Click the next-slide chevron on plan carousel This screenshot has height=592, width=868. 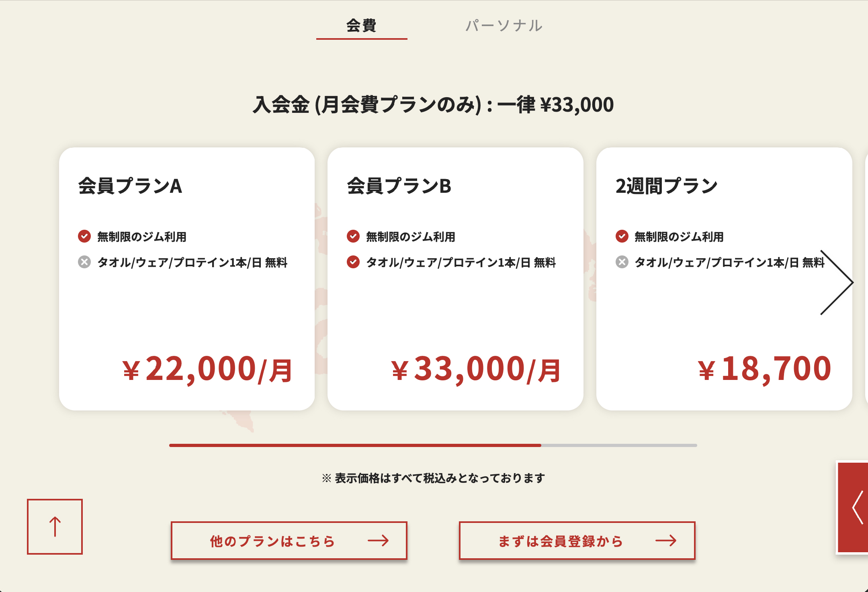[x=837, y=282]
